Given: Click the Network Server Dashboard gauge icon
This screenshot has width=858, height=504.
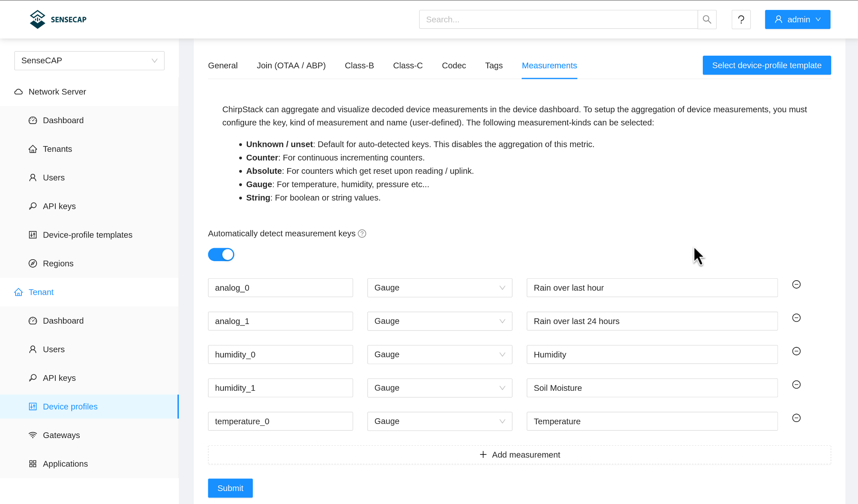Looking at the screenshot, I should 33,120.
